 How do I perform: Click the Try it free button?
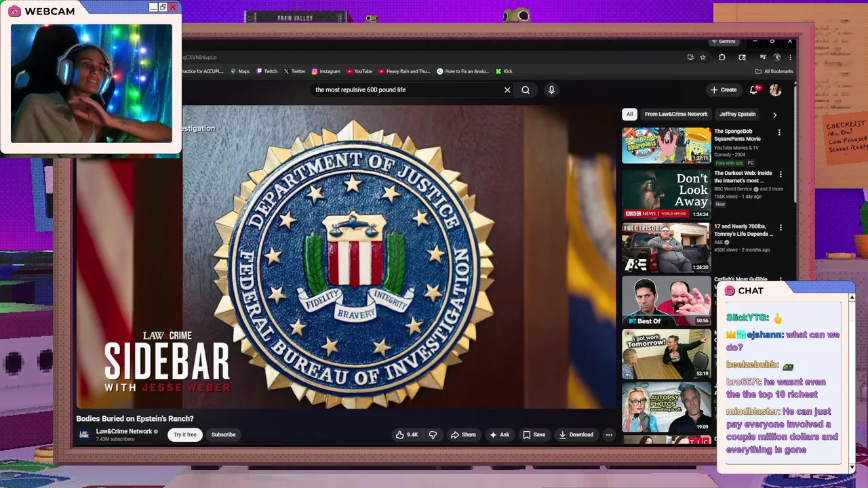(184, 434)
